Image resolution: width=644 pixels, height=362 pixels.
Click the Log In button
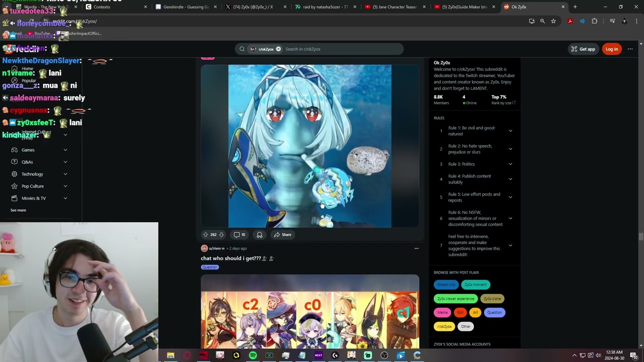pyautogui.click(x=612, y=49)
